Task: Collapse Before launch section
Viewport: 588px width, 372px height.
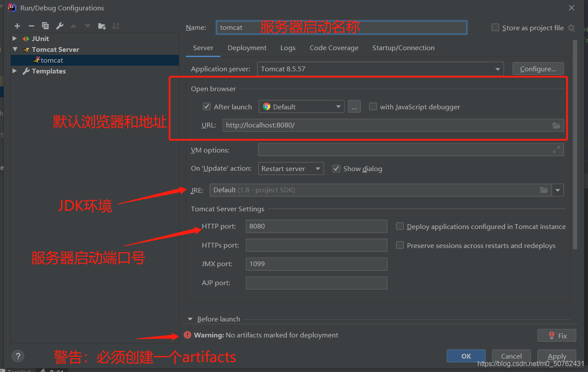Action: (190, 319)
